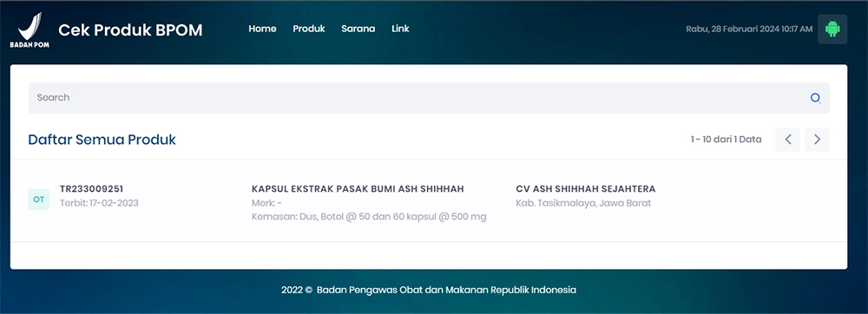868x314 pixels.
Task: Select product Kapsul Ekstrak Pasak Bumi Ash Shihhah
Action: tap(358, 189)
